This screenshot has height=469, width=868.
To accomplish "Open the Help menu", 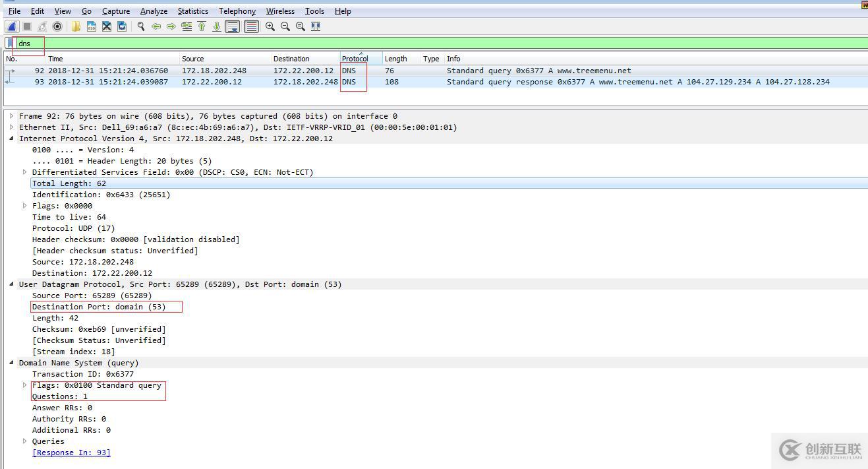I will click(343, 11).
